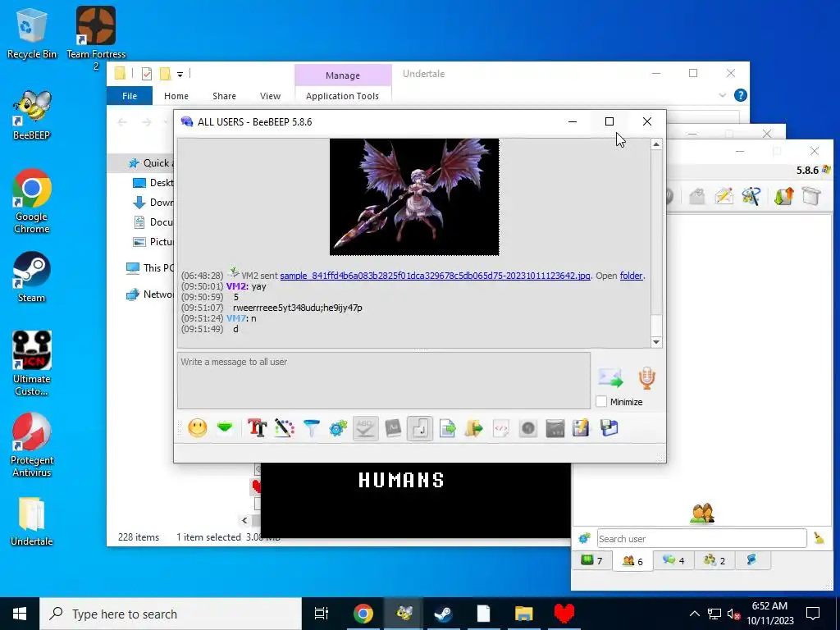Open Downloads in navigation pane
The width and height of the screenshot is (840, 630).
coord(153,203)
